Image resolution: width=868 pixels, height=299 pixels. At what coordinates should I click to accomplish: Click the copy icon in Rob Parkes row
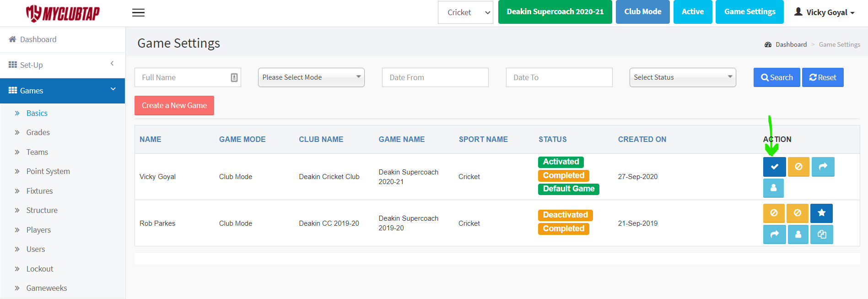coord(822,234)
